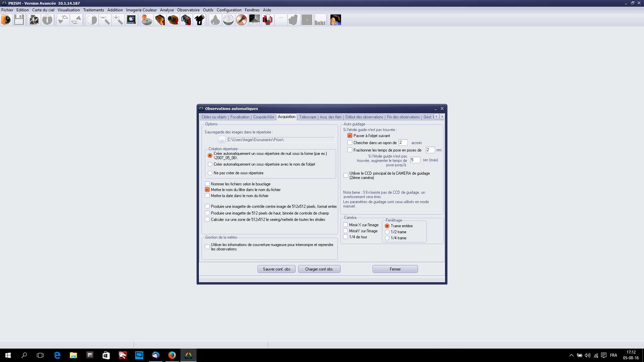
Task: Click the information 'i' toolbar icon
Action: point(47,20)
